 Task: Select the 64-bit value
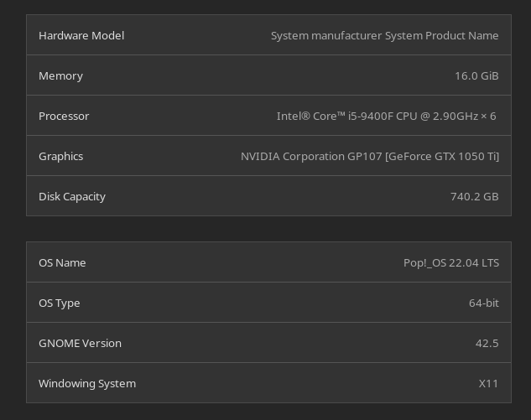(x=484, y=303)
